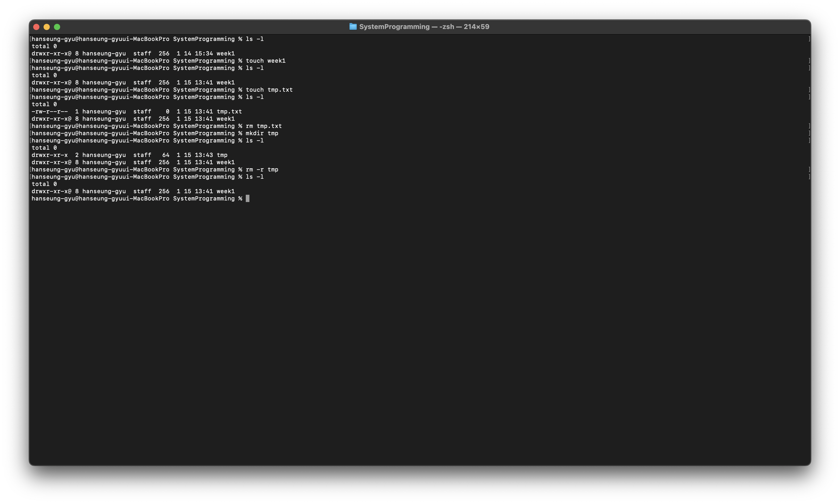Click the 'touch week1' command text
Viewport: 840px width, 504px height.
tap(265, 61)
